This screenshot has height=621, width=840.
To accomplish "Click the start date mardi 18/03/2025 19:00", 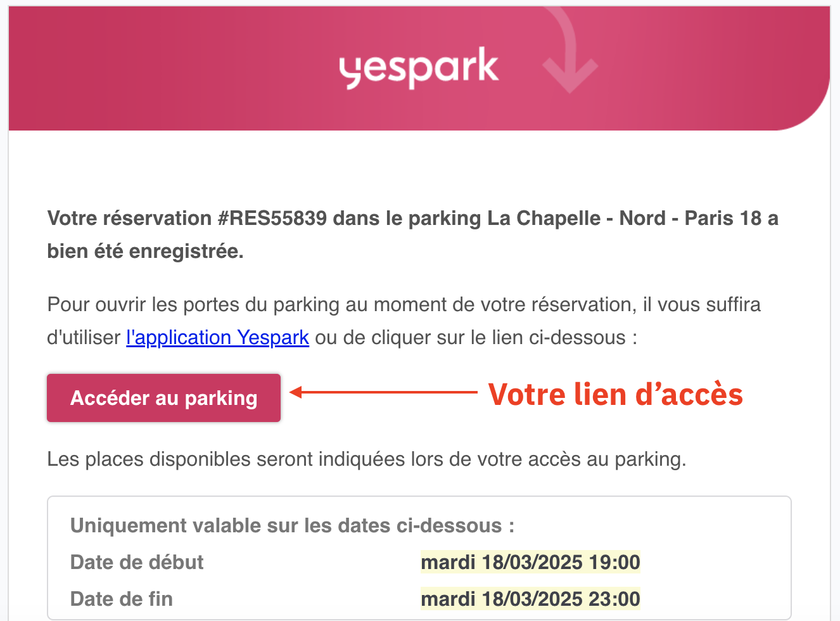I will click(x=530, y=562).
